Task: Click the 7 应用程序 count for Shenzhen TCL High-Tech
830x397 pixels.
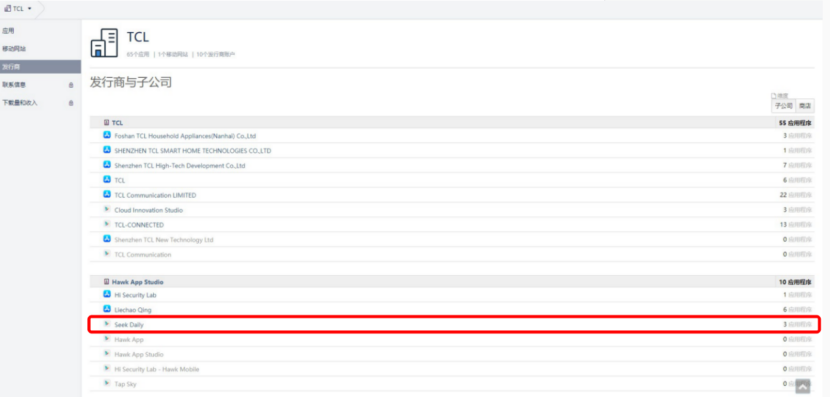Action: (x=797, y=166)
